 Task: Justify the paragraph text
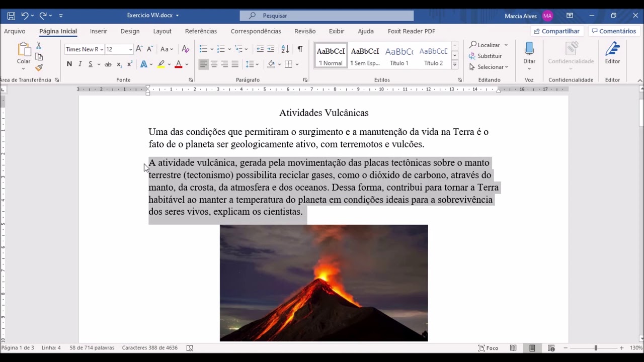coord(235,64)
